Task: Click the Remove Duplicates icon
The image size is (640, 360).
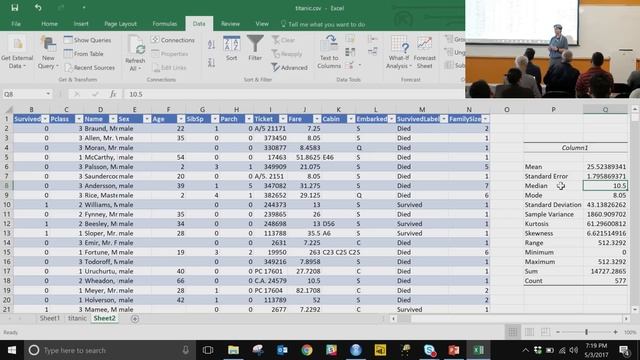Action: tap(350, 52)
